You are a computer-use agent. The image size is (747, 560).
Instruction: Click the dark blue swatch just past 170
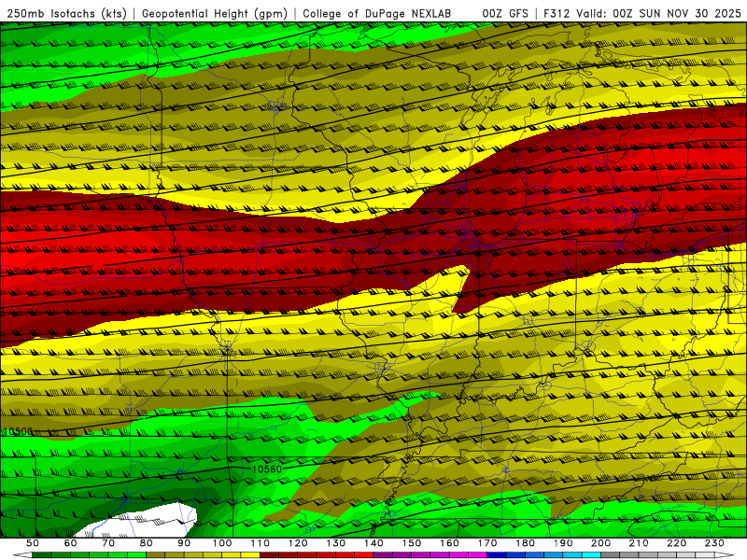[x=497, y=555]
